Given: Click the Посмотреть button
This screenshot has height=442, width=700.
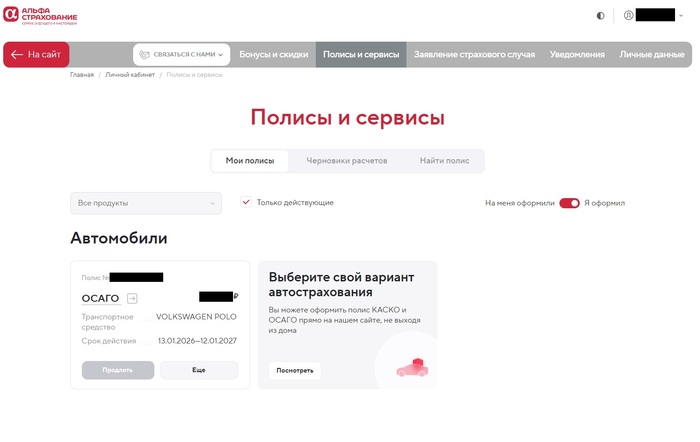Looking at the screenshot, I should [295, 370].
